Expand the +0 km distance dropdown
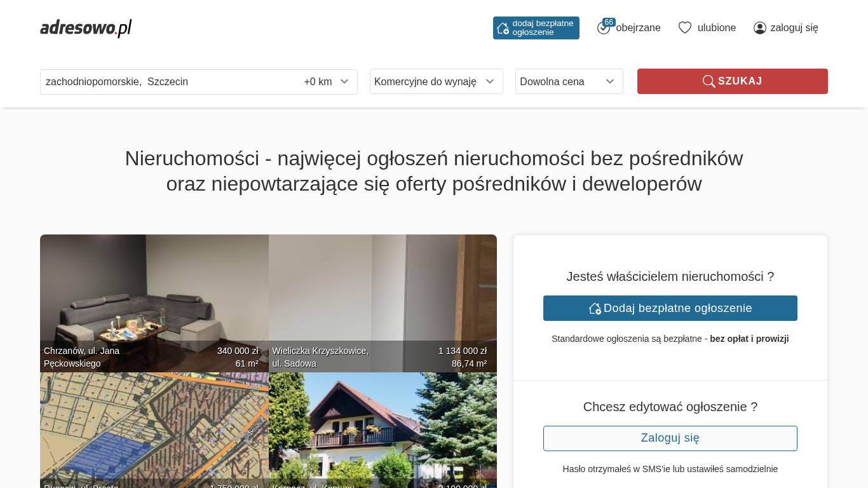Image resolution: width=868 pixels, height=488 pixels. tap(327, 81)
